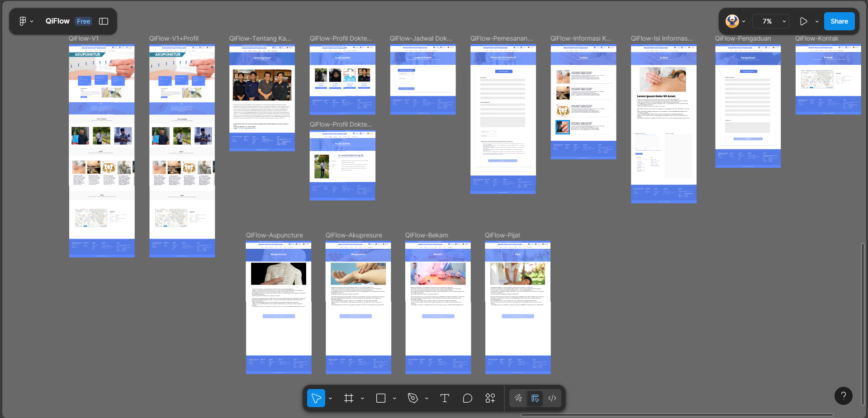Click the Free plan badge
The height and width of the screenshot is (418, 868).
pyautogui.click(x=83, y=21)
